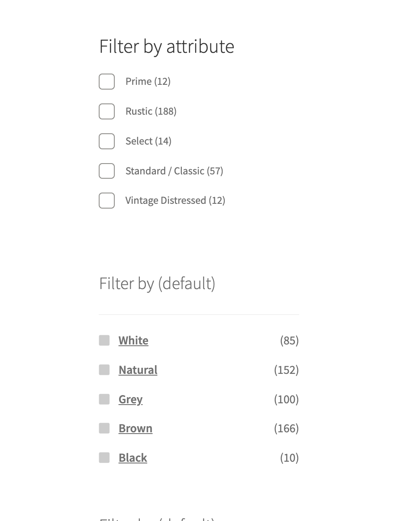This screenshot has height=521, width=420.
Task: Tick the Select attribute checkbox
Action: (107, 141)
